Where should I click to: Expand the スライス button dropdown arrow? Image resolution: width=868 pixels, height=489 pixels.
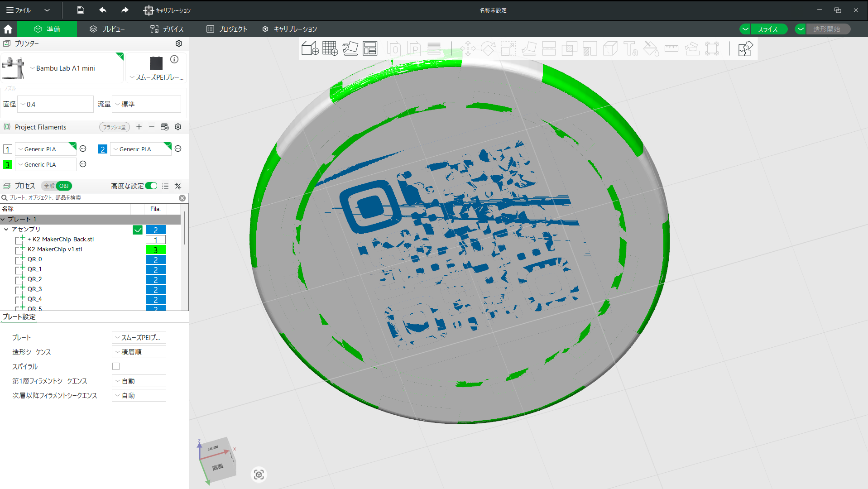745,29
